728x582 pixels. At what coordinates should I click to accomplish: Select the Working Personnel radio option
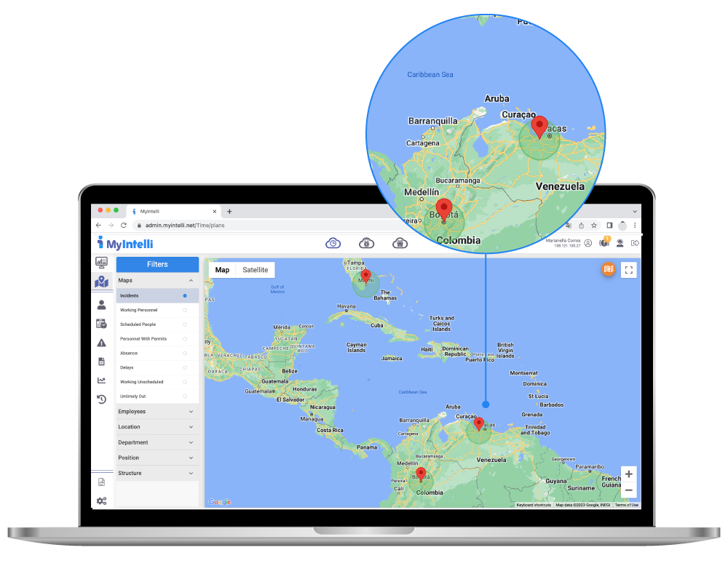pos(185,310)
